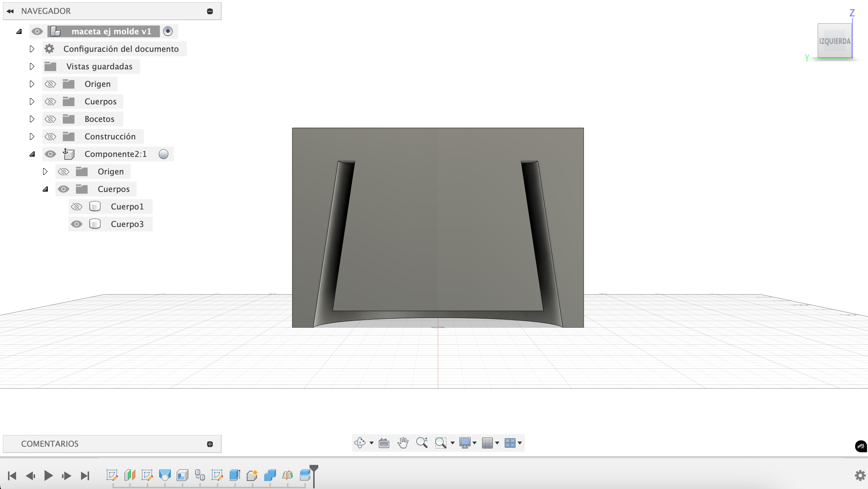Open timeline settings gear icon
The width and height of the screenshot is (868, 489).
coord(860,475)
